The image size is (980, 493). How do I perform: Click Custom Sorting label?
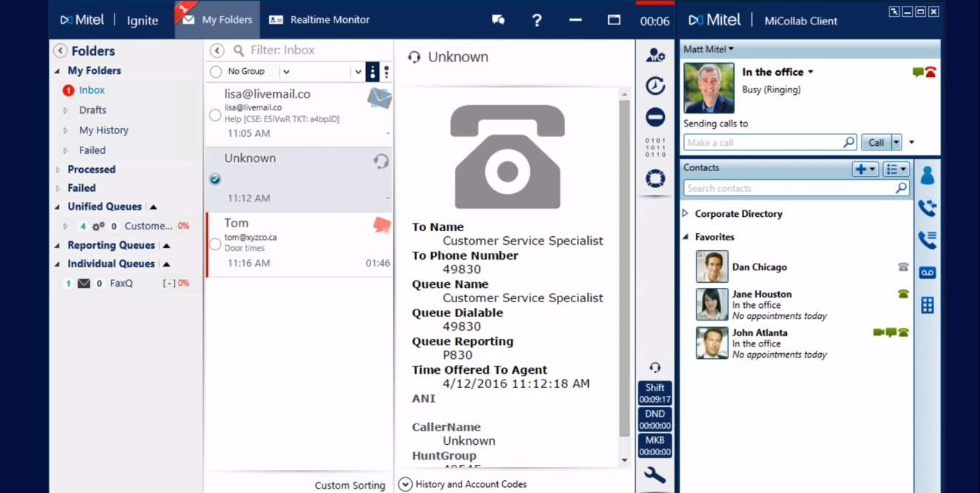[350, 486]
